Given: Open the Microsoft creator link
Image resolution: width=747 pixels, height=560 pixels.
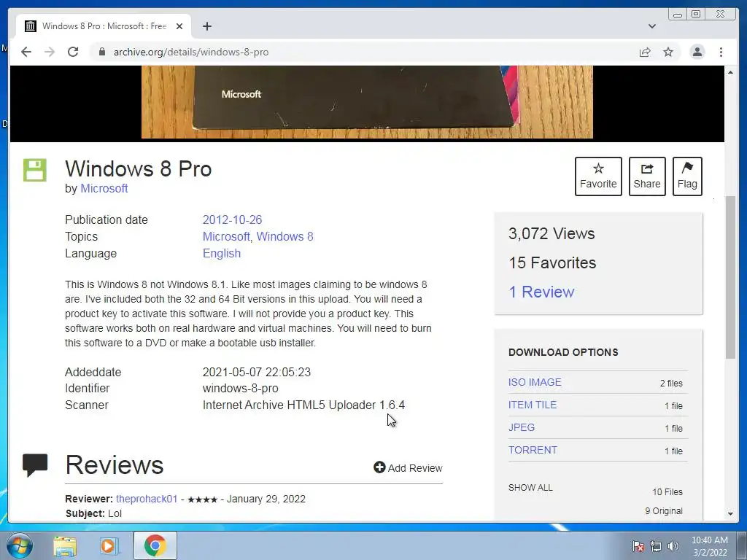Looking at the screenshot, I should click(104, 189).
